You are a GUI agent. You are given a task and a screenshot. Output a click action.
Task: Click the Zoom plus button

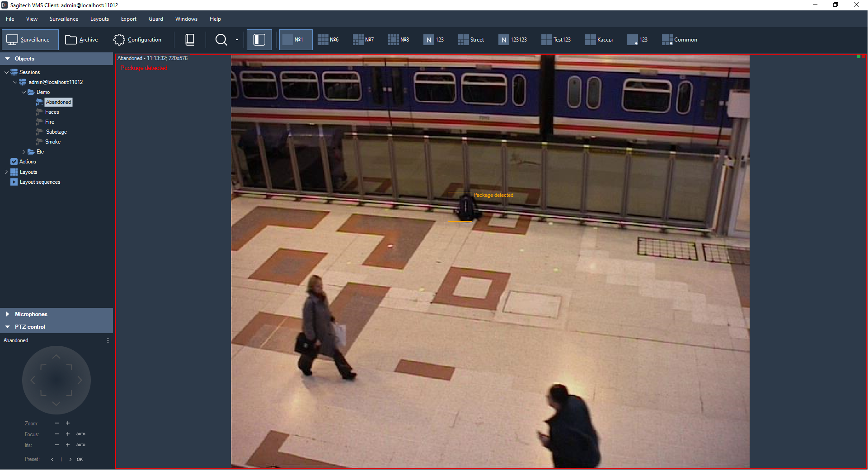[68, 423]
